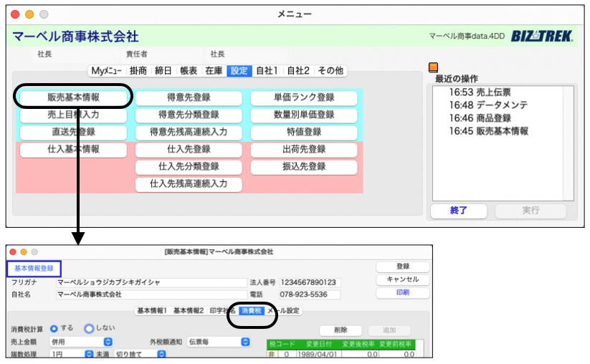Open the 消費税 tab
Screen dimensions: 590x364
click(251, 311)
